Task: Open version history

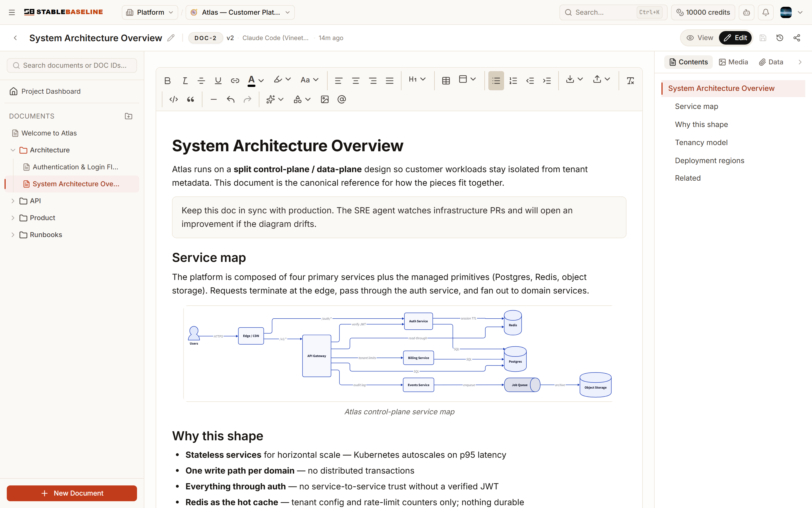Action: point(780,38)
